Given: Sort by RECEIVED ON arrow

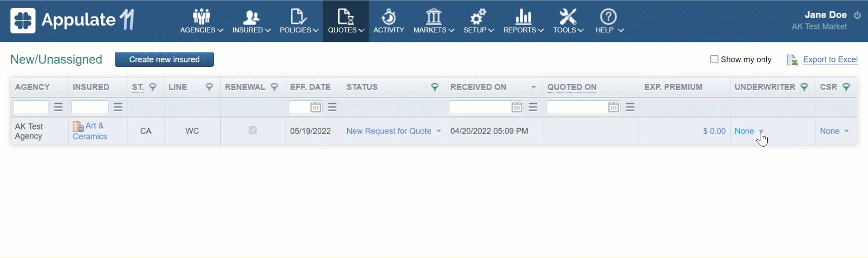Looking at the screenshot, I should click(533, 87).
